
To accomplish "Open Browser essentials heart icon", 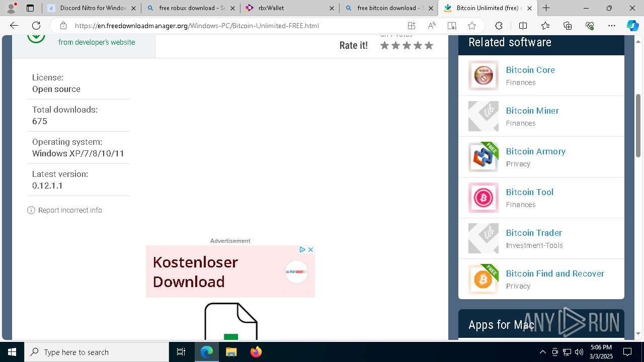I will click(590, 26).
